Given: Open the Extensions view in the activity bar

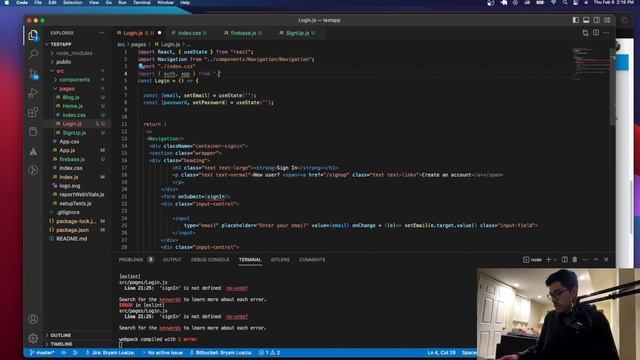Looking at the screenshot, I should pos(33,112).
